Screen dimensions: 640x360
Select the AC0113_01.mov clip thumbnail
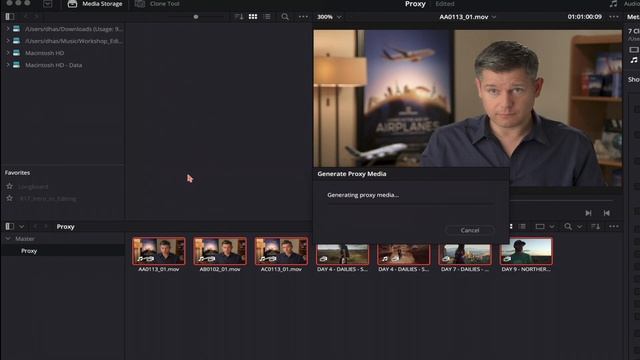281,251
